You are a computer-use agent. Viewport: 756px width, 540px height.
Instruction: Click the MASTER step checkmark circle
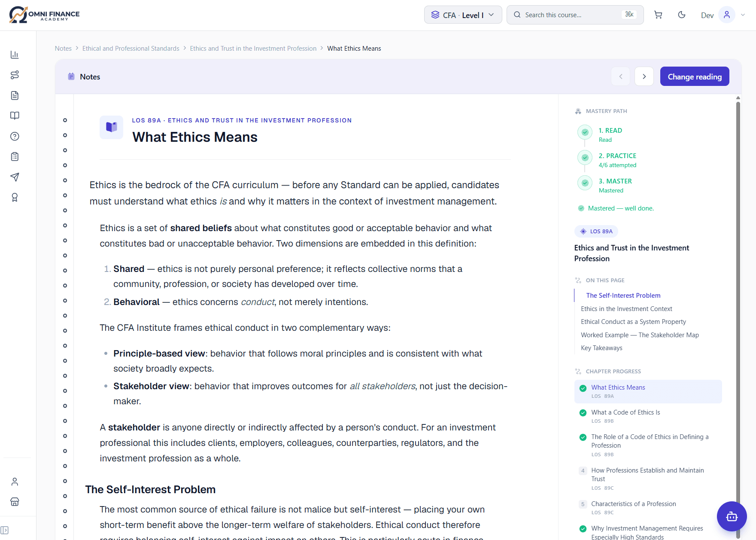(585, 183)
